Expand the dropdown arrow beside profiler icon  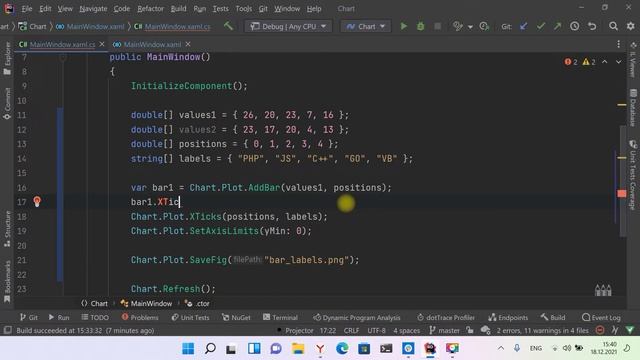(470, 27)
